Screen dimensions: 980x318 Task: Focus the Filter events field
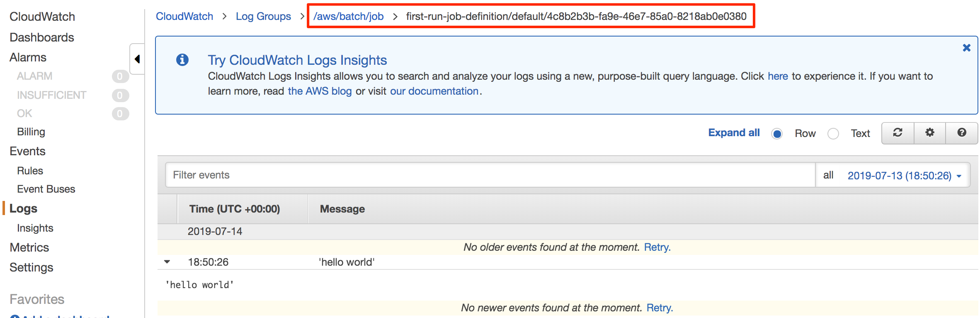(x=490, y=175)
